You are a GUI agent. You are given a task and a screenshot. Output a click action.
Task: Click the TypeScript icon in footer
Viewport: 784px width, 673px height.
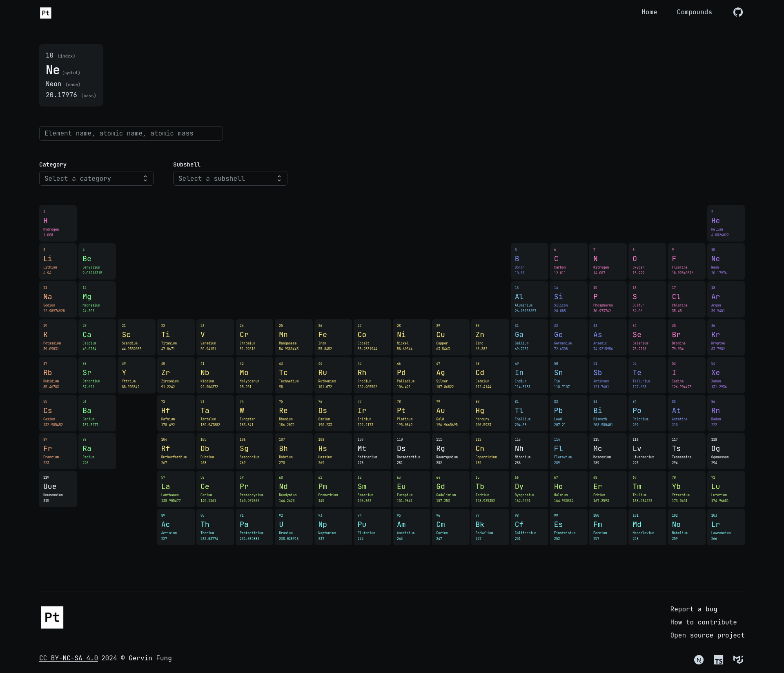click(x=718, y=660)
